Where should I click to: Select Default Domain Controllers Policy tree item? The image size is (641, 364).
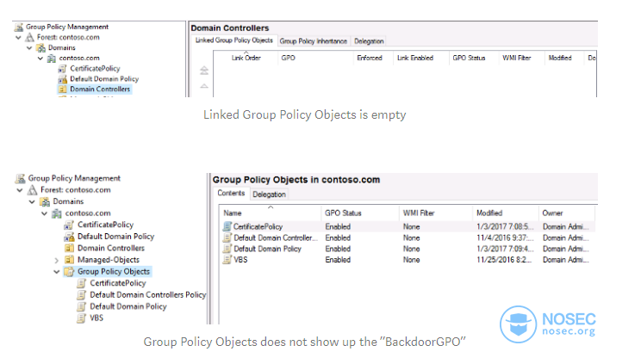tap(148, 295)
